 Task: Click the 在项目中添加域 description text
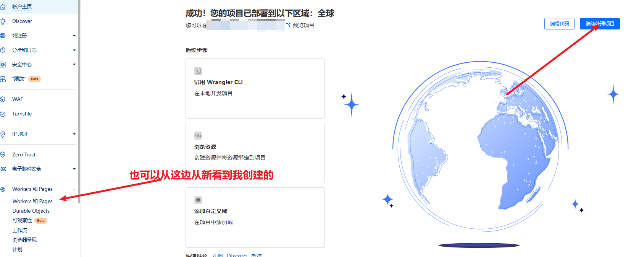pos(213,222)
